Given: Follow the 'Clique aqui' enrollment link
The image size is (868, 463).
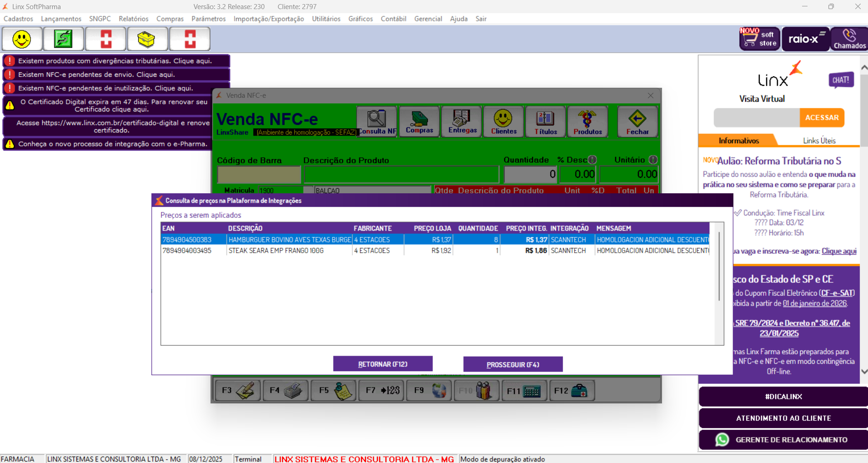Looking at the screenshot, I should (839, 251).
